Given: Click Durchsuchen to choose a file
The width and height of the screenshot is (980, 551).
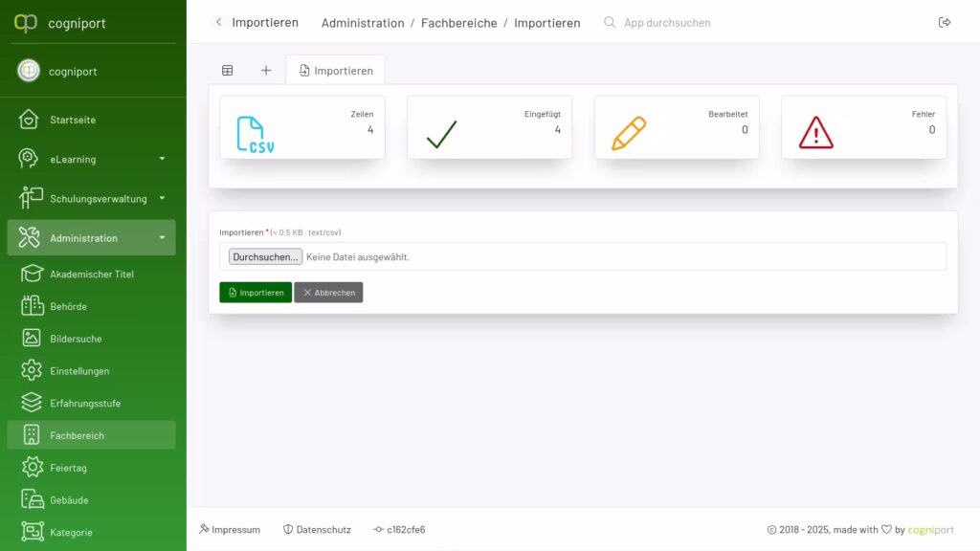Looking at the screenshot, I should [x=265, y=257].
